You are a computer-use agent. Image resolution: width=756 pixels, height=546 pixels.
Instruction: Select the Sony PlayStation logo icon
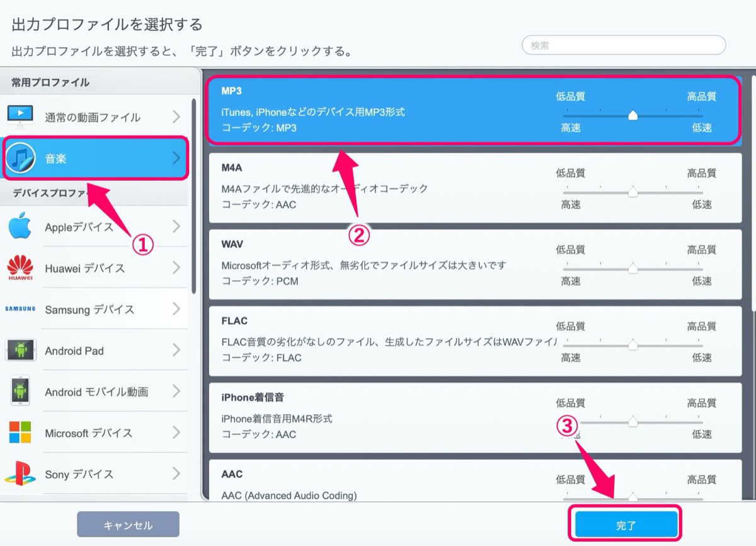tap(20, 474)
